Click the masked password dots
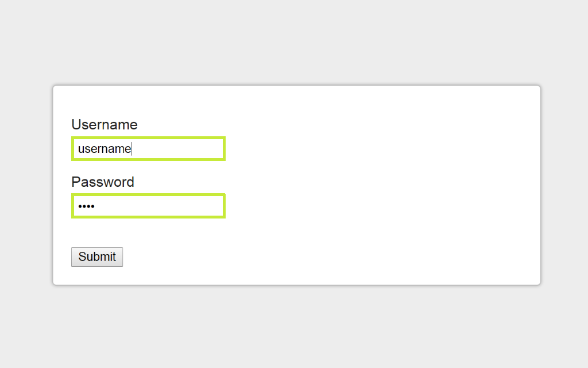 (86, 206)
